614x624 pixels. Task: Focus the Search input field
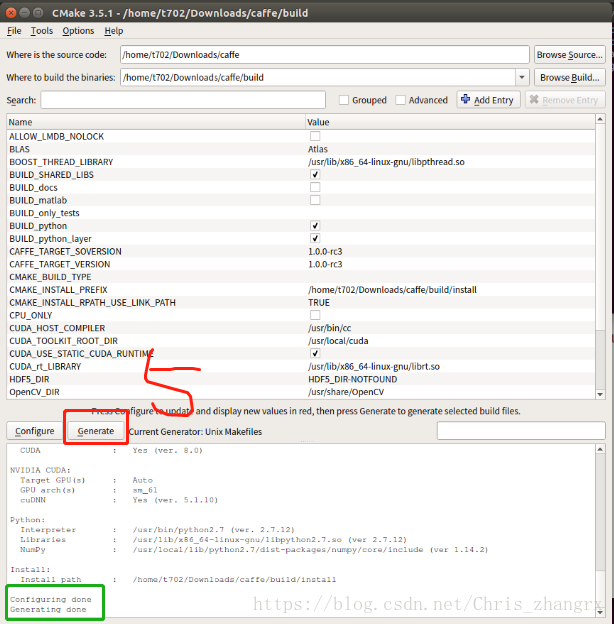pos(183,100)
